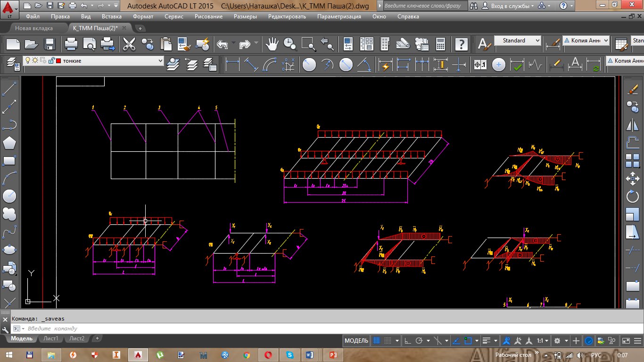Switch to the Новая вкладка file tab
This screenshot has height=362, width=644.
click(34, 28)
